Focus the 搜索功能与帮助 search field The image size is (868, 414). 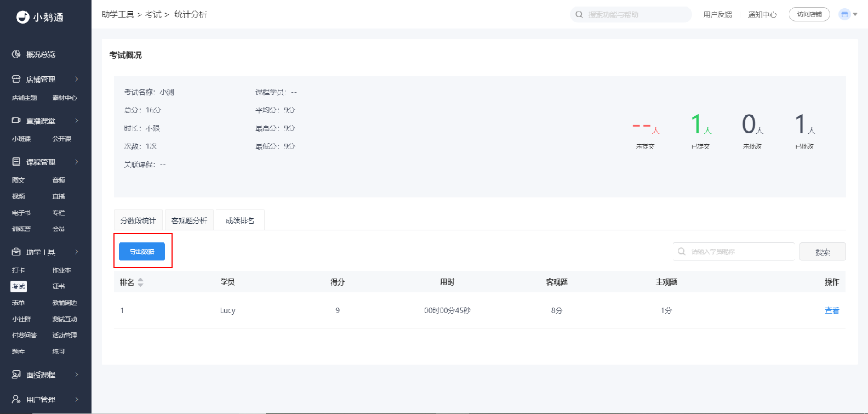pyautogui.click(x=631, y=15)
